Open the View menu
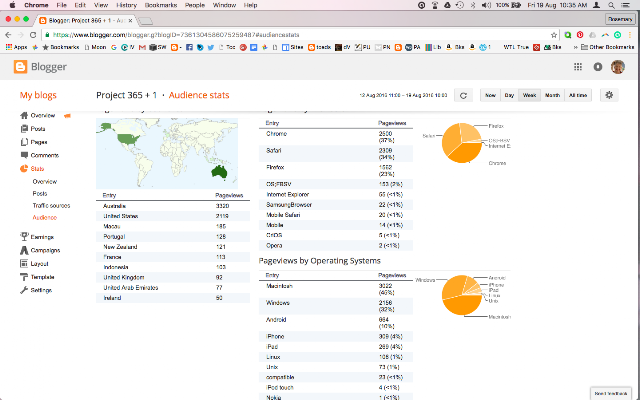This screenshot has height=400, width=640. (x=101, y=5)
